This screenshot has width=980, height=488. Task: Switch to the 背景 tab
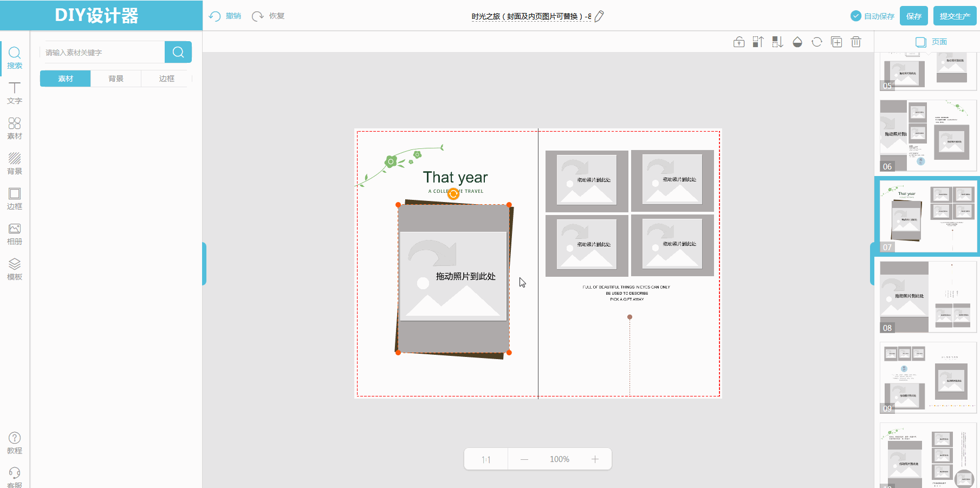(116, 79)
